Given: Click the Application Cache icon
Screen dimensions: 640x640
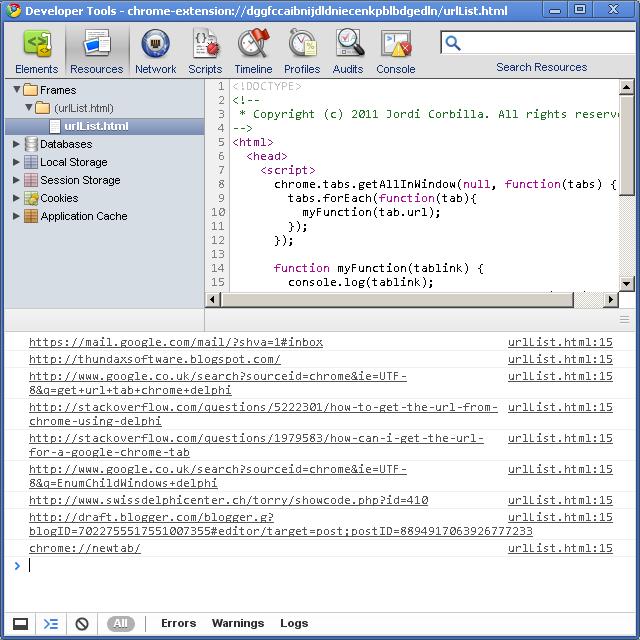Looking at the screenshot, I should [31, 216].
